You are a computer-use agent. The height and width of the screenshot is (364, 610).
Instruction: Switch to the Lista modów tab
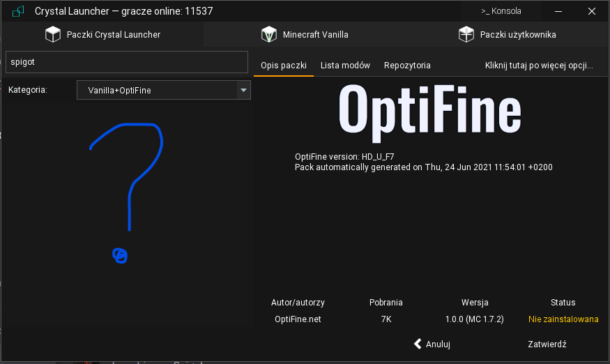[x=345, y=66]
